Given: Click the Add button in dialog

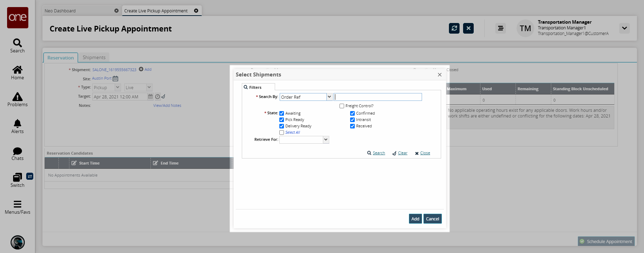Looking at the screenshot, I should 415,219.
